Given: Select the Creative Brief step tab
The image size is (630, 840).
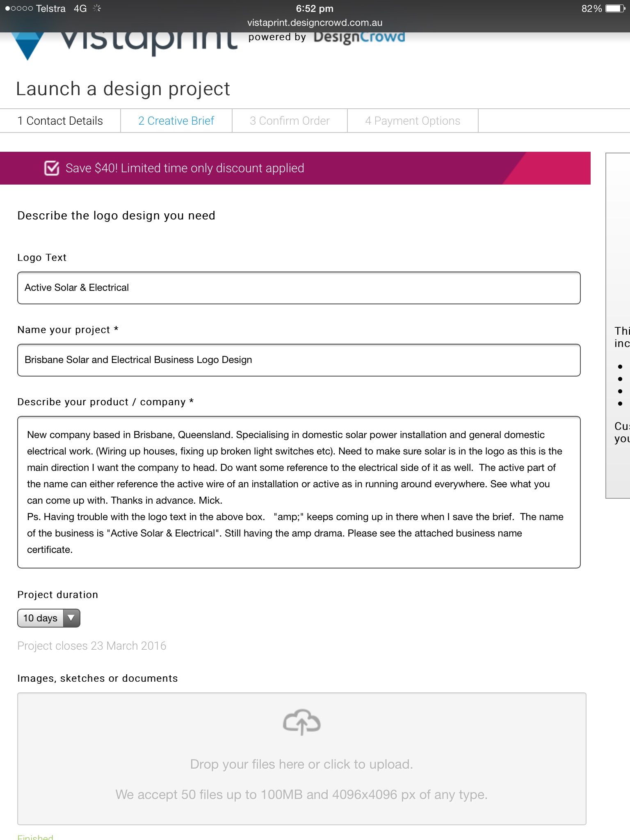Looking at the screenshot, I should point(176,121).
